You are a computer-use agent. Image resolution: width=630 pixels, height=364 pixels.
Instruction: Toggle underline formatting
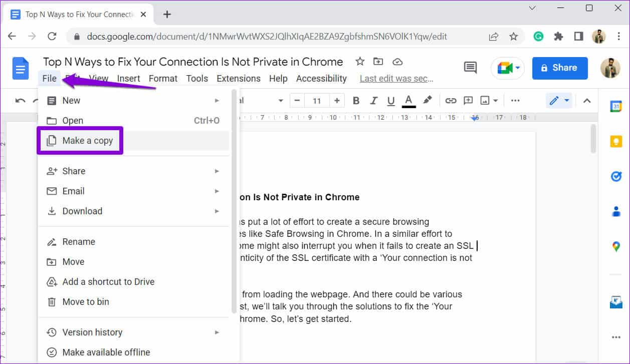click(x=391, y=101)
